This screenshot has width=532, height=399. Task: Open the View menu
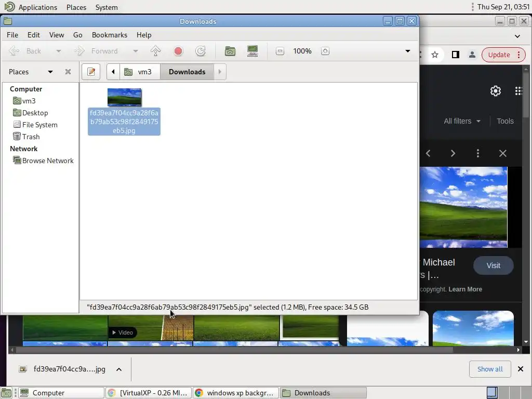coord(56,35)
